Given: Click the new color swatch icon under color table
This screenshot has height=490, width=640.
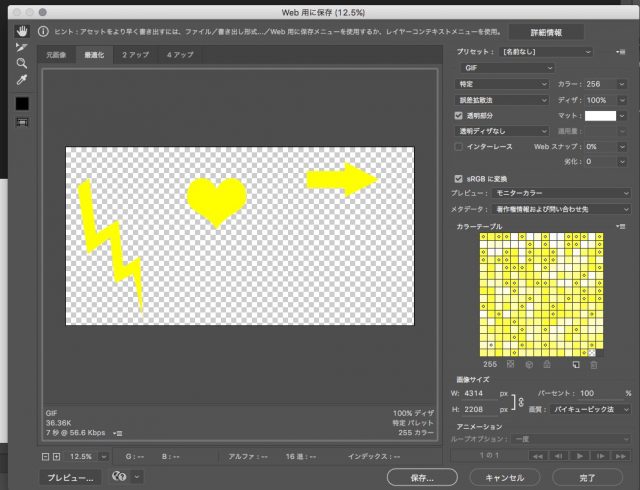Looking at the screenshot, I should point(576,365).
